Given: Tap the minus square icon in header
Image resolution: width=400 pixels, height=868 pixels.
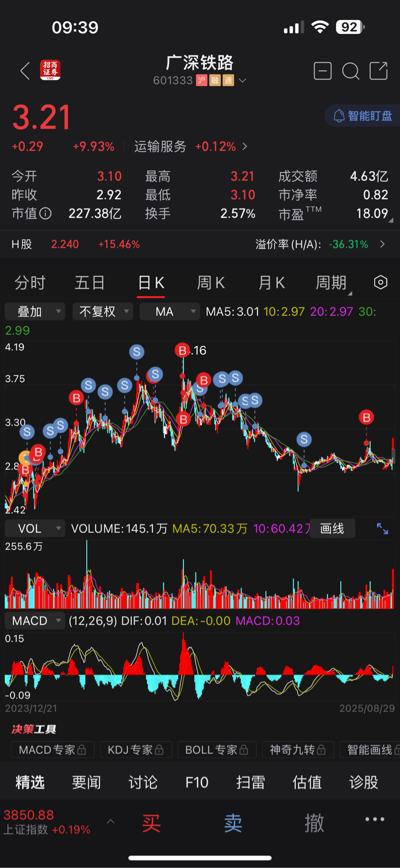Looking at the screenshot, I should (x=323, y=70).
